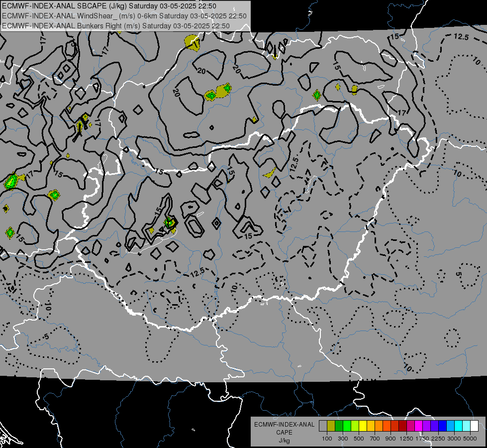The width and height of the screenshot is (487, 448).
Task: Click the 1250 tick label in legend
Action: [406, 439]
